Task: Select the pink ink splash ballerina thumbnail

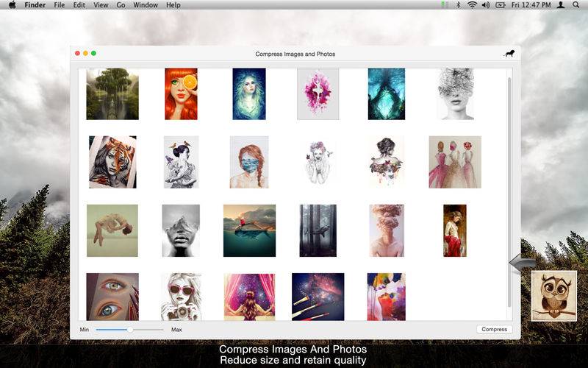Action: click(x=318, y=94)
